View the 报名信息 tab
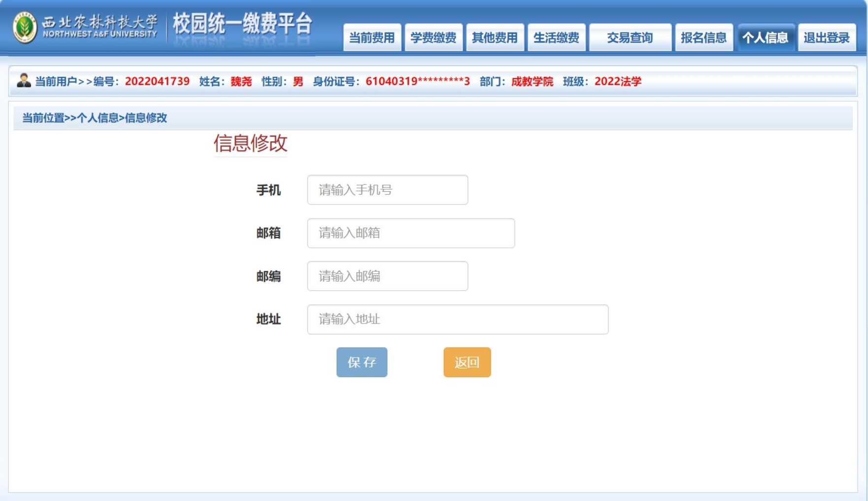 pos(703,37)
